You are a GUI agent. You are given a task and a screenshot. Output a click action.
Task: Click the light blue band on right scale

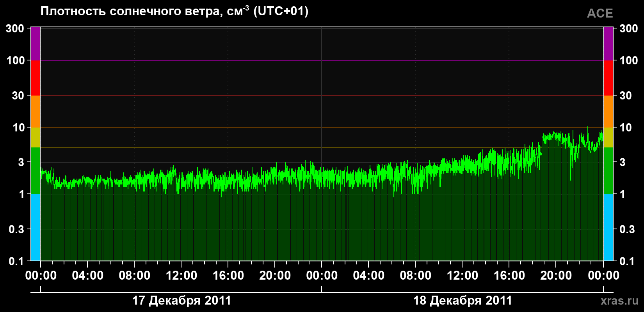click(x=608, y=227)
